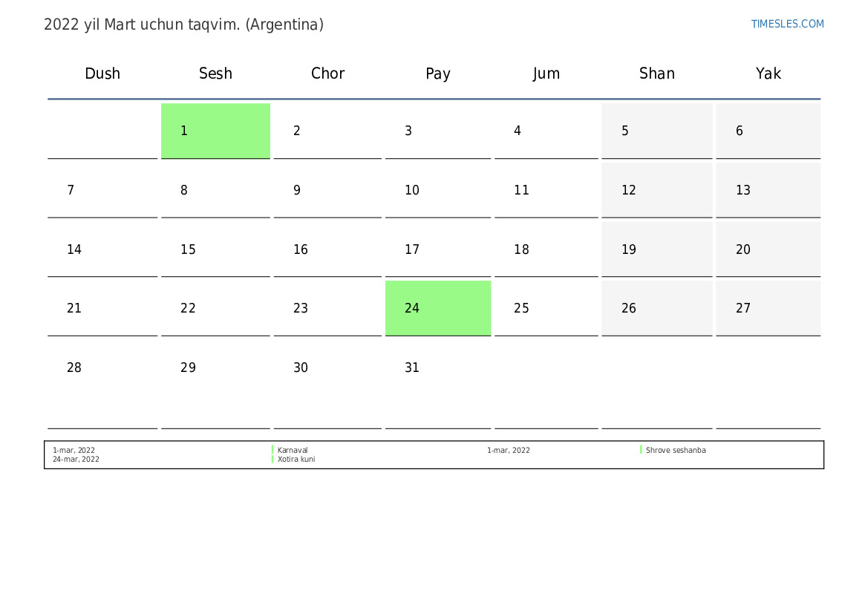
Task: Click day 14 in the calendar
Action: (x=102, y=249)
